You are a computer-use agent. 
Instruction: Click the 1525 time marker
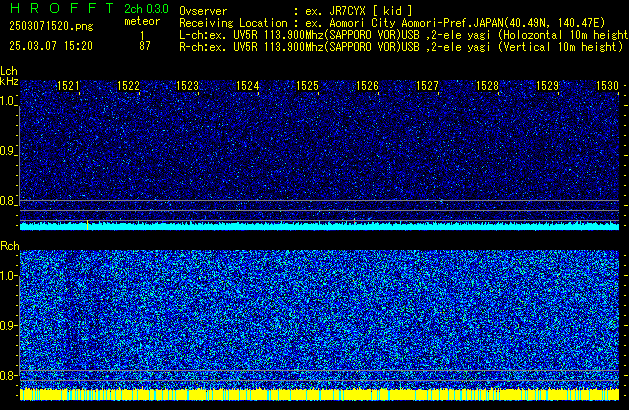point(307,86)
